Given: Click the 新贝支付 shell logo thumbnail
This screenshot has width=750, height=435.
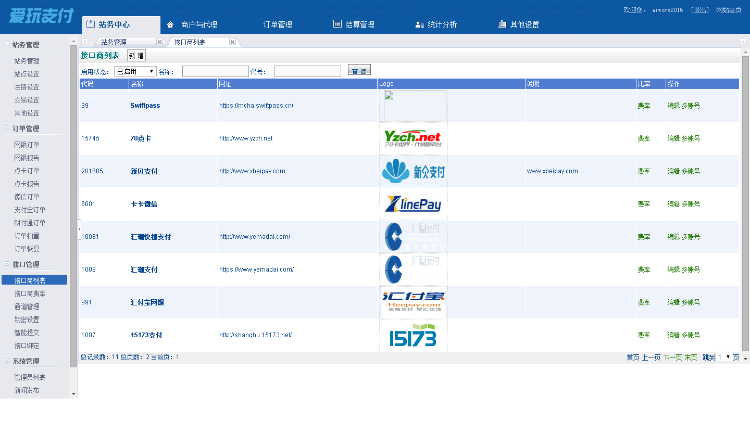Looking at the screenshot, I should pos(413,171).
